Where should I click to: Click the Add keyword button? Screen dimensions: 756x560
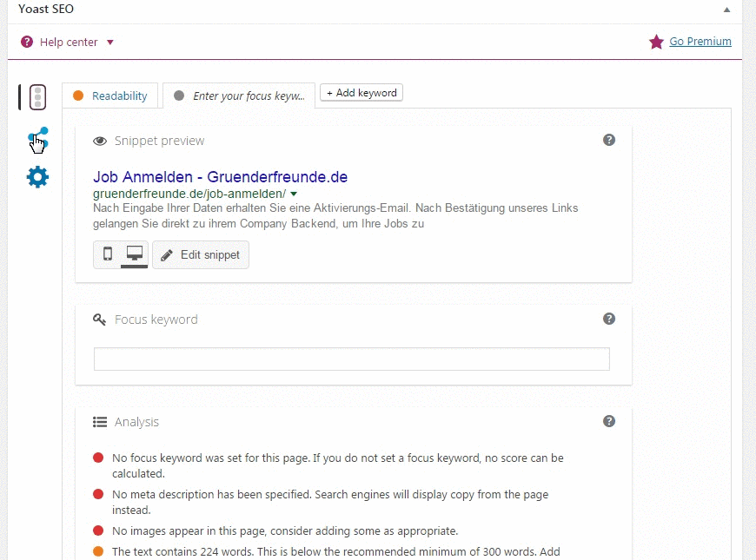coord(361,93)
